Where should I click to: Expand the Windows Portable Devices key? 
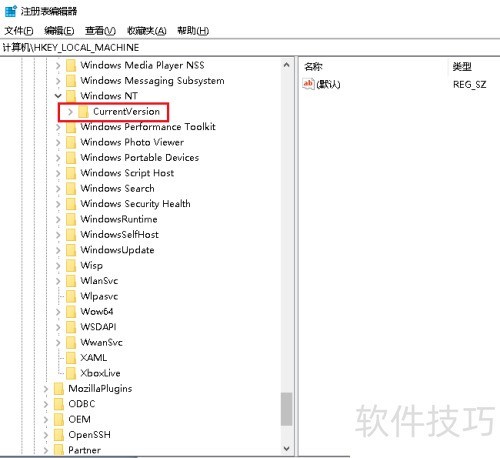point(58,158)
